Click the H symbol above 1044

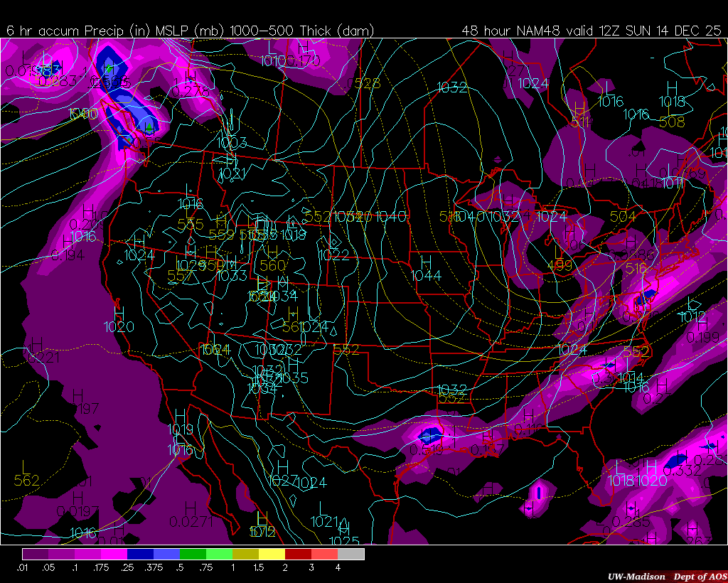pyautogui.click(x=426, y=262)
